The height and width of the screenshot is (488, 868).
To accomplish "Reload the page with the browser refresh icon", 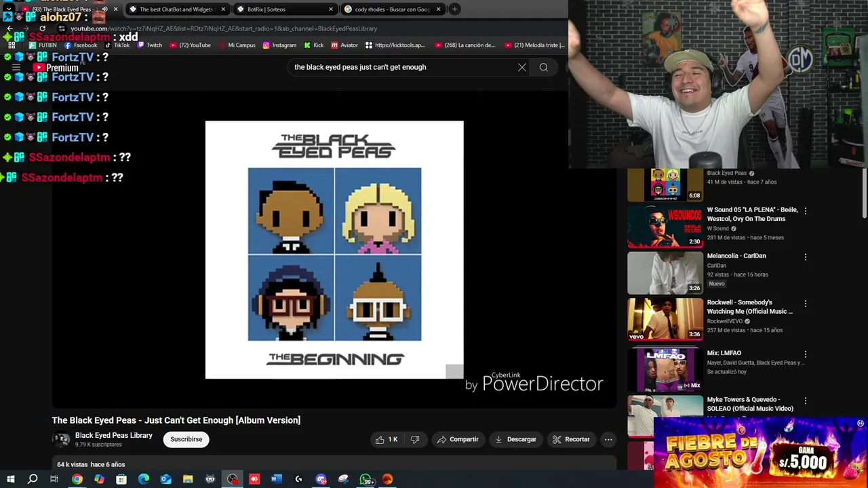I will pos(42,28).
